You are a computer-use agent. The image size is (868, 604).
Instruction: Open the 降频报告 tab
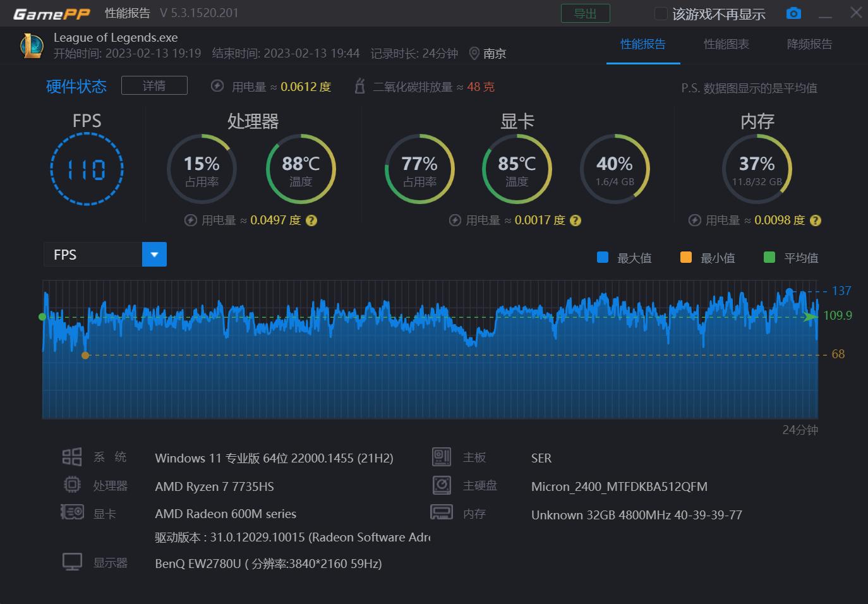click(x=809, y=44)
